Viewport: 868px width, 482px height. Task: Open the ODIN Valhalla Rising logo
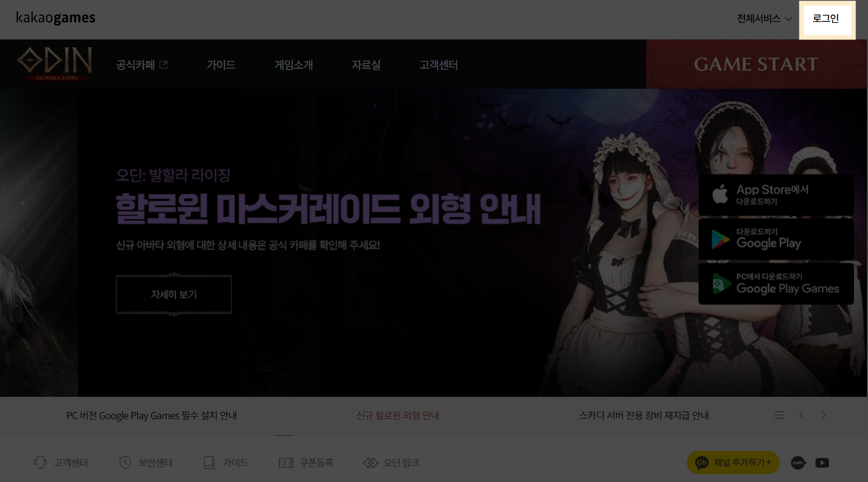55,63
